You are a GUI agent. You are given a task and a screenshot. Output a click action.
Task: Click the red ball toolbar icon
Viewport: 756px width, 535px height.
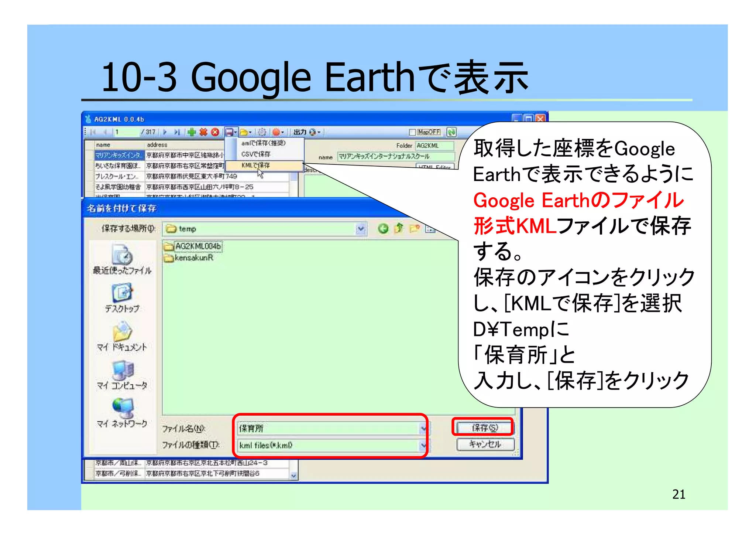(x=276, y=132)
